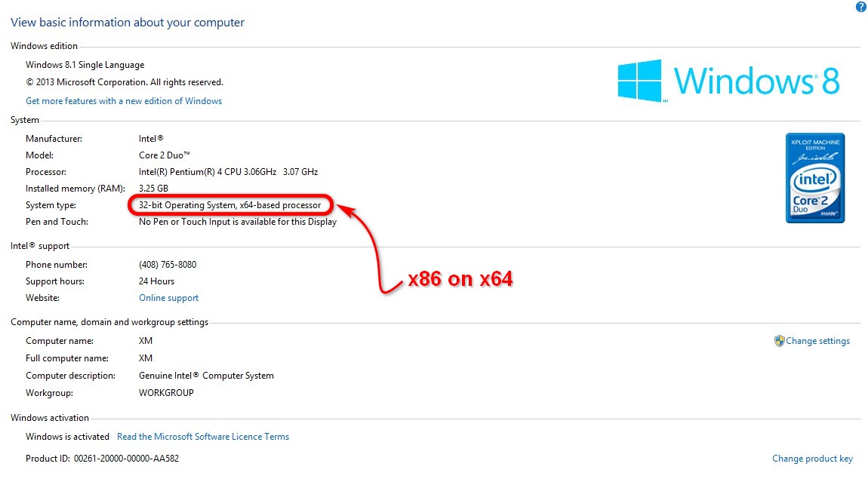Screen dimensions: 868x485
Task: Click the Intel Core 2 Duo badge
Action: (x=815, y=178)
